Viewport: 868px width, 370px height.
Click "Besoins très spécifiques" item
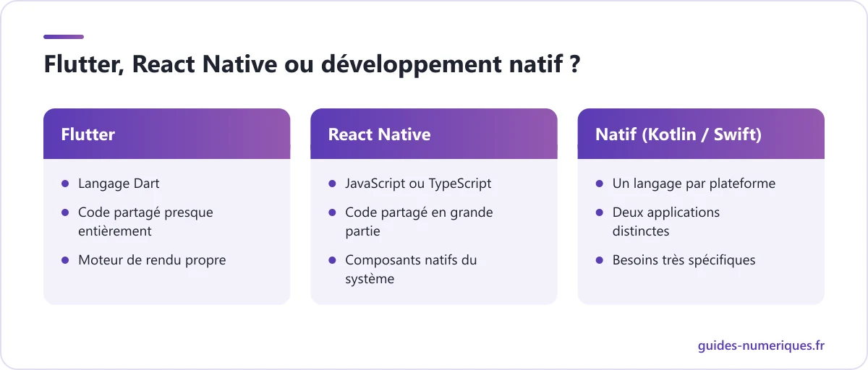click(x=684, y=260)
